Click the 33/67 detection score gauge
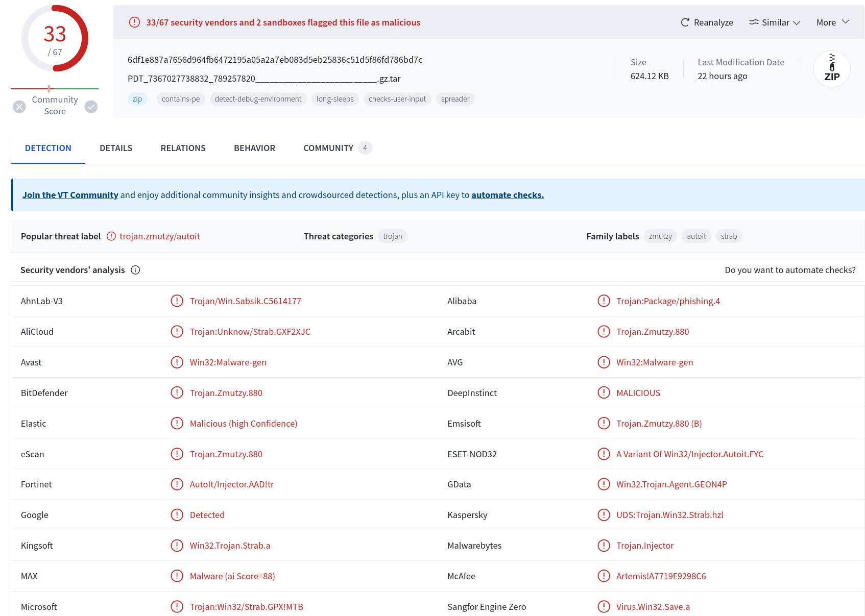Image resolution: width=865 pixels, height=616 pixels. click(55, 39)
